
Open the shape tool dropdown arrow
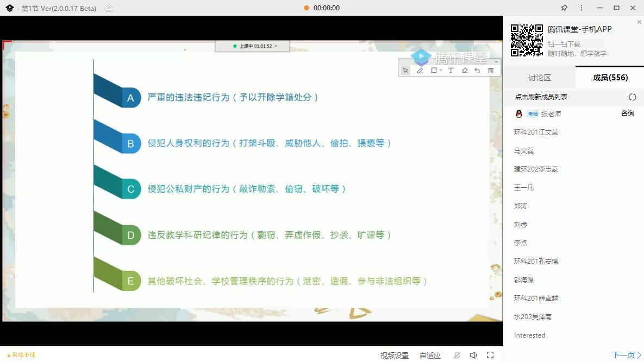[x=440, y=71]
